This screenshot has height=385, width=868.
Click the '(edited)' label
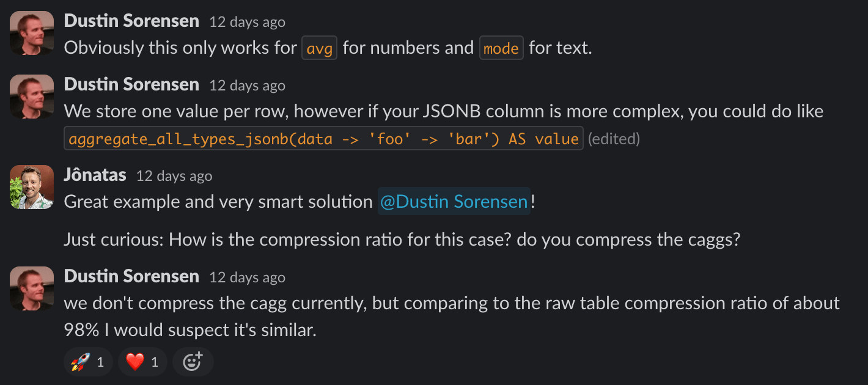coord(614,139)
